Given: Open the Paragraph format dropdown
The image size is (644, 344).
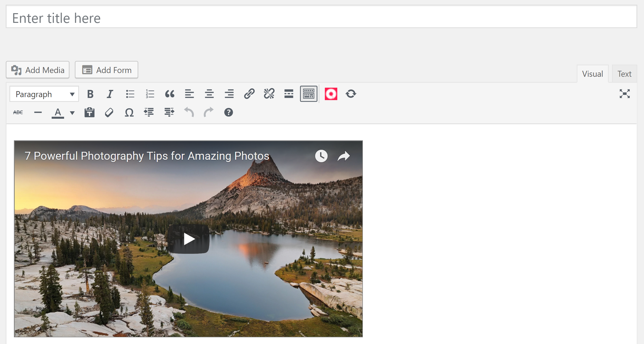Looking at the screenshot, I should pos(44,94).
